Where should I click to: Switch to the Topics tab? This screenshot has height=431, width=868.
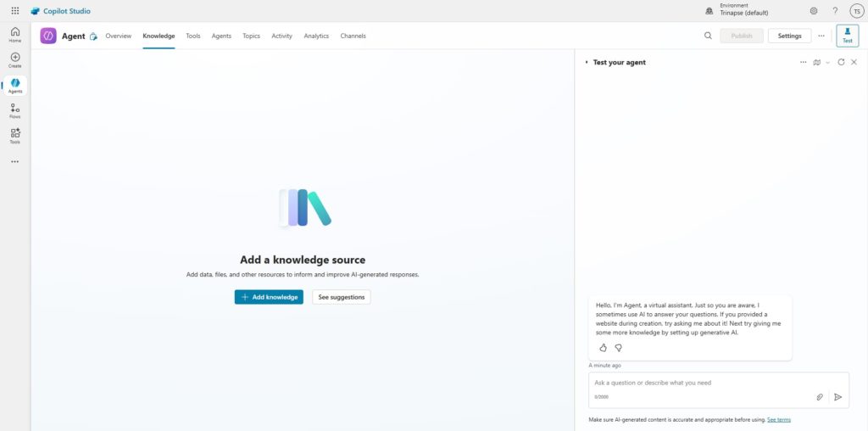[251, 36]
